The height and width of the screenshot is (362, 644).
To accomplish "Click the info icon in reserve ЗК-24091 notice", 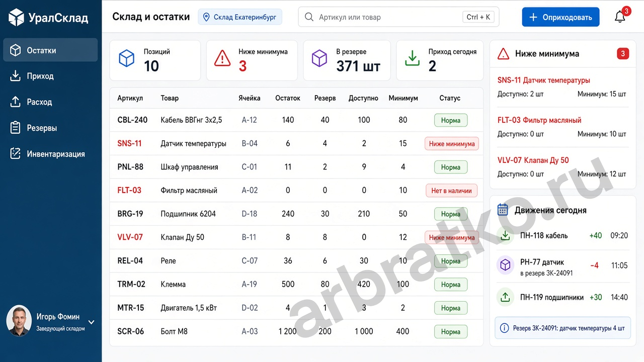I will tap(504, 328).
